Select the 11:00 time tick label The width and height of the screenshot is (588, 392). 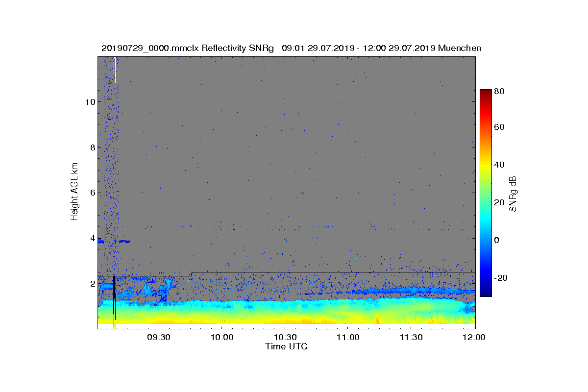click(x=347, y=337)
